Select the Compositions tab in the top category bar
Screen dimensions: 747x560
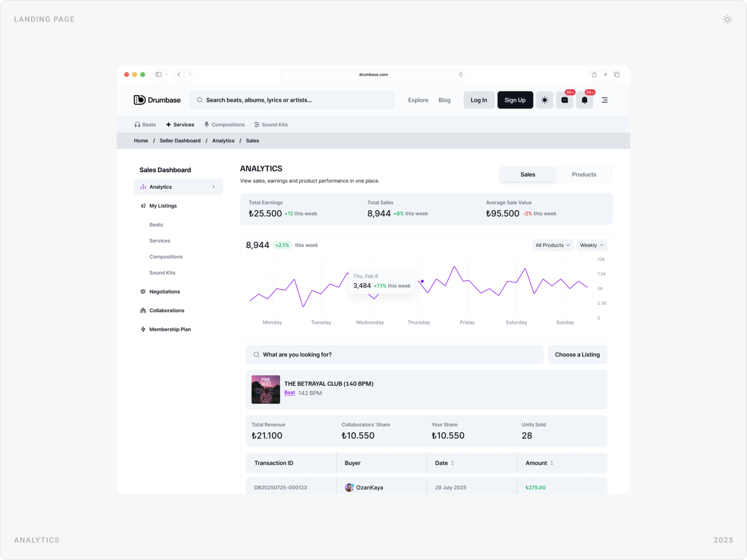point(224,125)
